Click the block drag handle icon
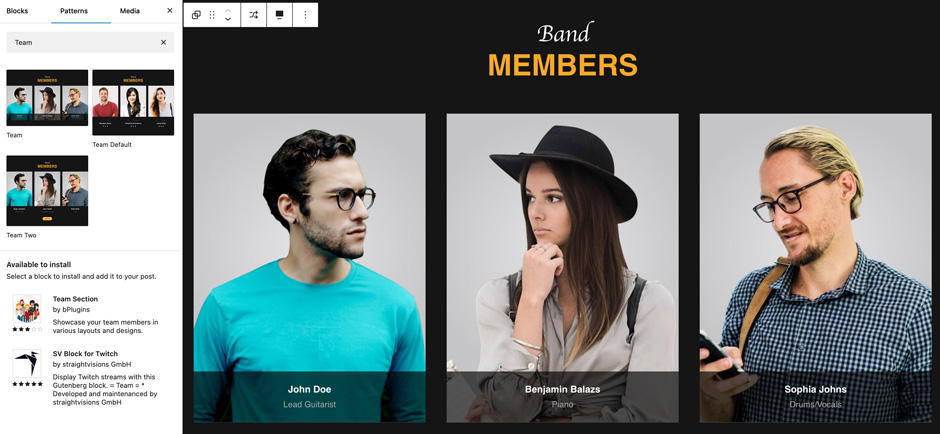 tap(212, 15)
